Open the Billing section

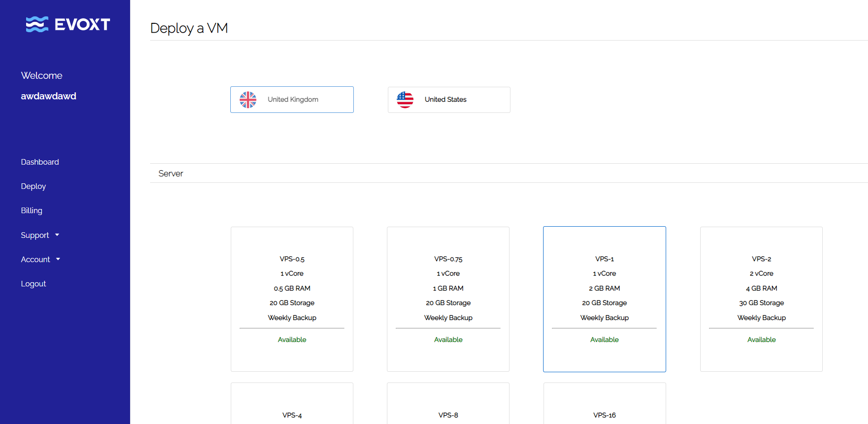[x=32, y=210]
